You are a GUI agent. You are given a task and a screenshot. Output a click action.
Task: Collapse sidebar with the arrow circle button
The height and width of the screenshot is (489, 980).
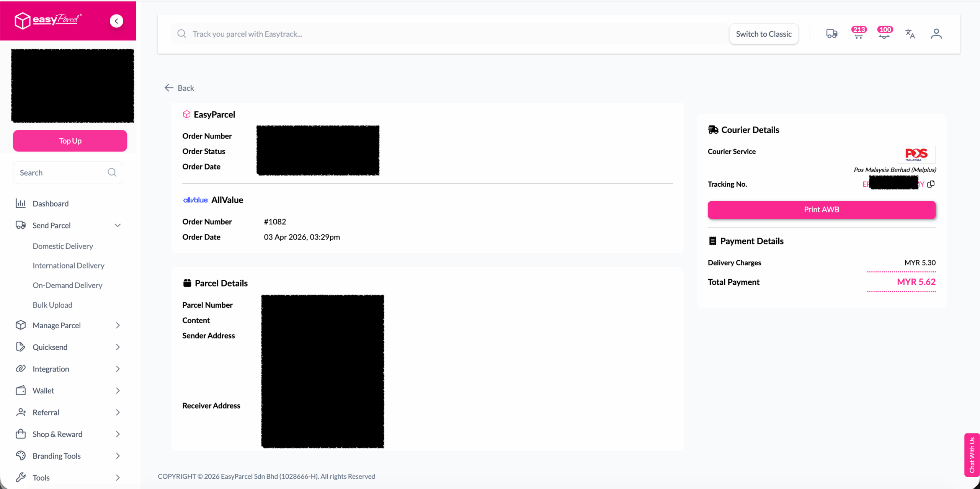(116, 21)
